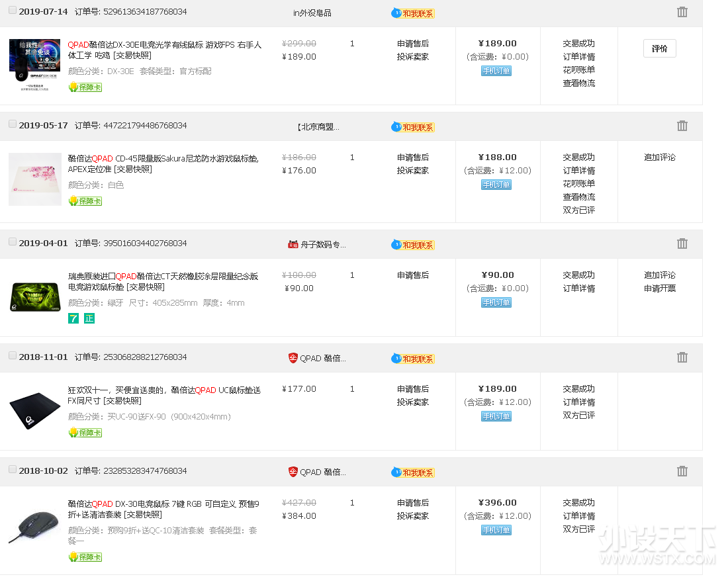
Task: Click 保障卡 badge under the DX-30E mouse
Action: [85, 87]
